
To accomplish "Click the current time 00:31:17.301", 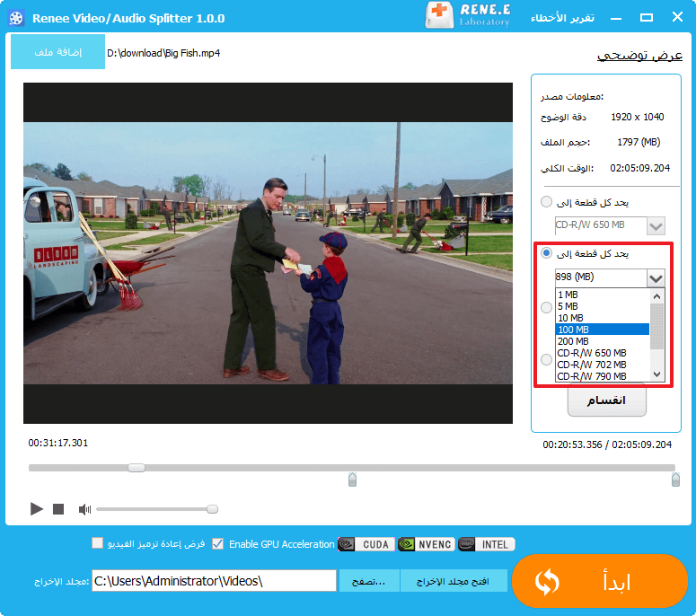I will [58, 443].
